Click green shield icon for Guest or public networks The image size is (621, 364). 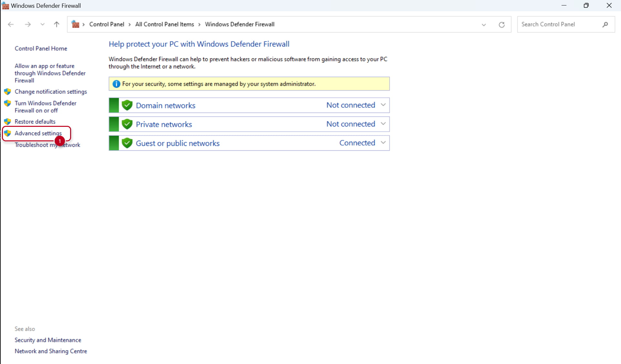point(127,143)
